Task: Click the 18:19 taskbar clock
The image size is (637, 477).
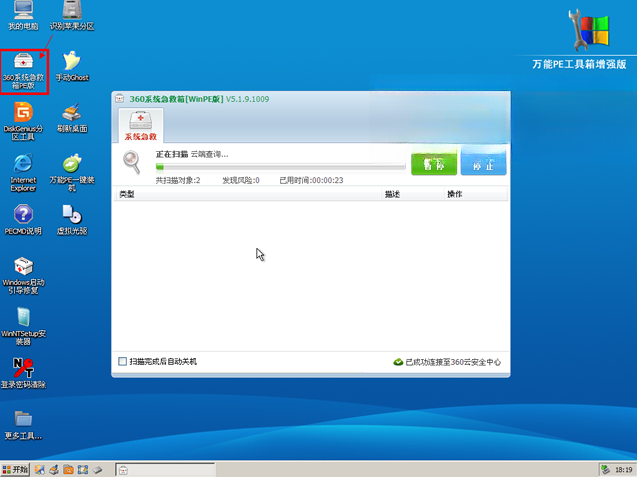Action: click(x=624, y=470)
